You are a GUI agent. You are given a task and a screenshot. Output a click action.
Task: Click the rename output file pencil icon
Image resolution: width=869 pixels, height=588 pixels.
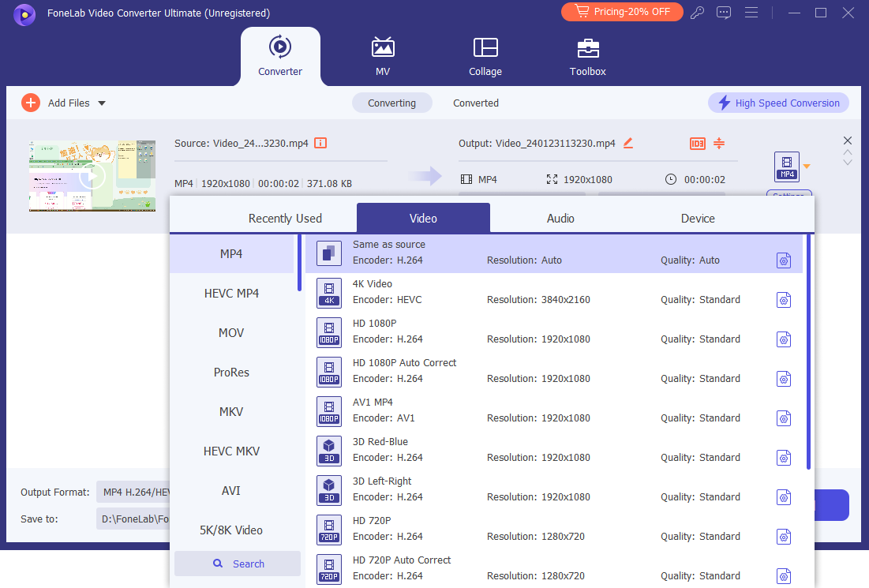628,143
